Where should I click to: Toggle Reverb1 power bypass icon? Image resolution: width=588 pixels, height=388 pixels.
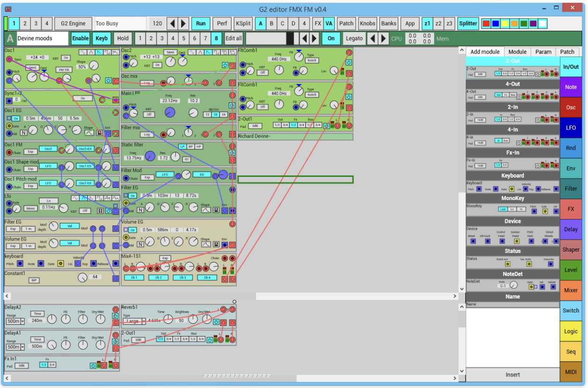216,322
